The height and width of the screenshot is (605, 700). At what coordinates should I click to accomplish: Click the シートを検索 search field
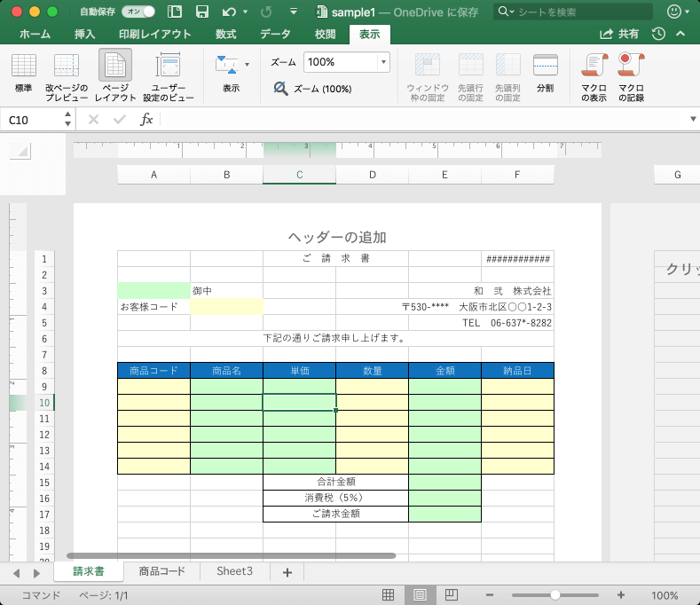point(573,12)
